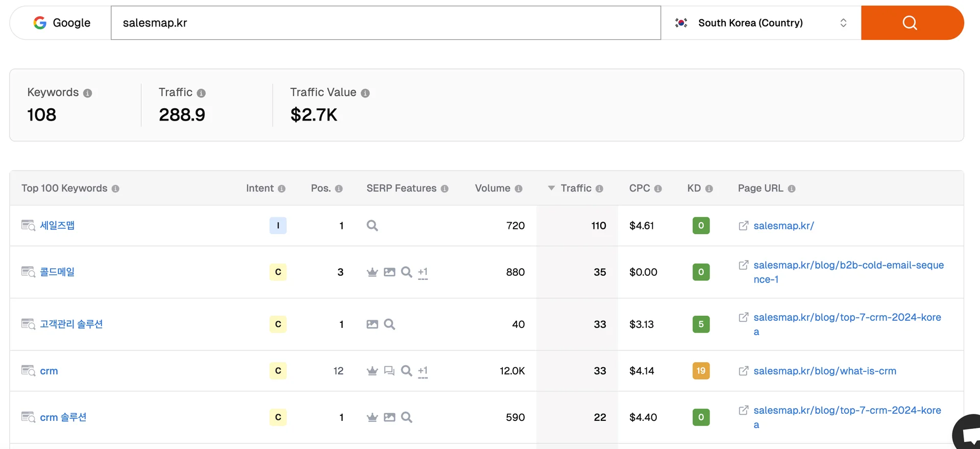Screen dimensions: 980x449
Task: Click the Intent badge I for 세일즈맵
Action: (x=278, y=226)
